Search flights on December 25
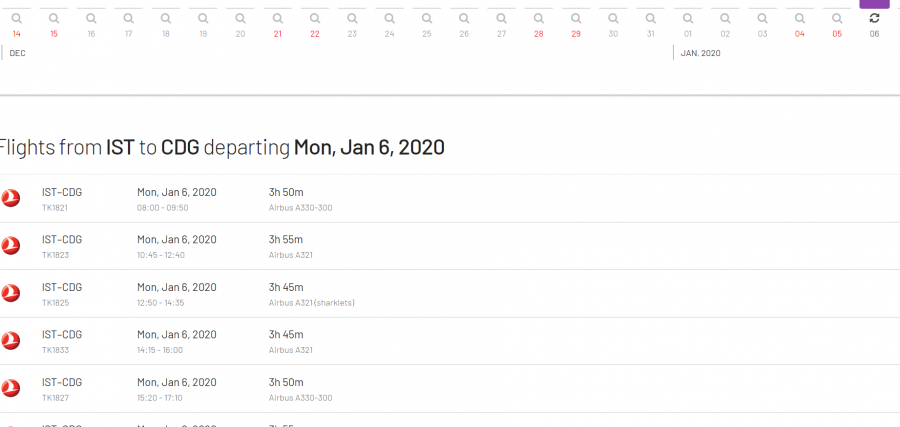This screenshot has height=427, width=900. coord(426,18)
